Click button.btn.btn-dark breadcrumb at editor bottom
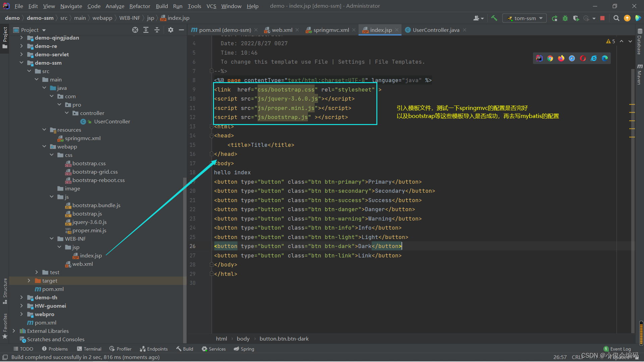This screenshot has width=644, height=362. pyautogui.click(x=284, y=339)
